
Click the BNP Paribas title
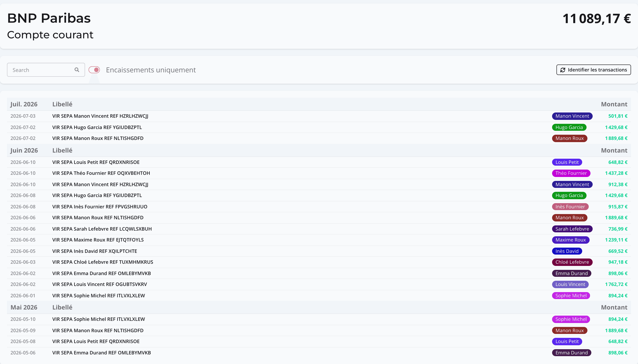coord(49,18)
